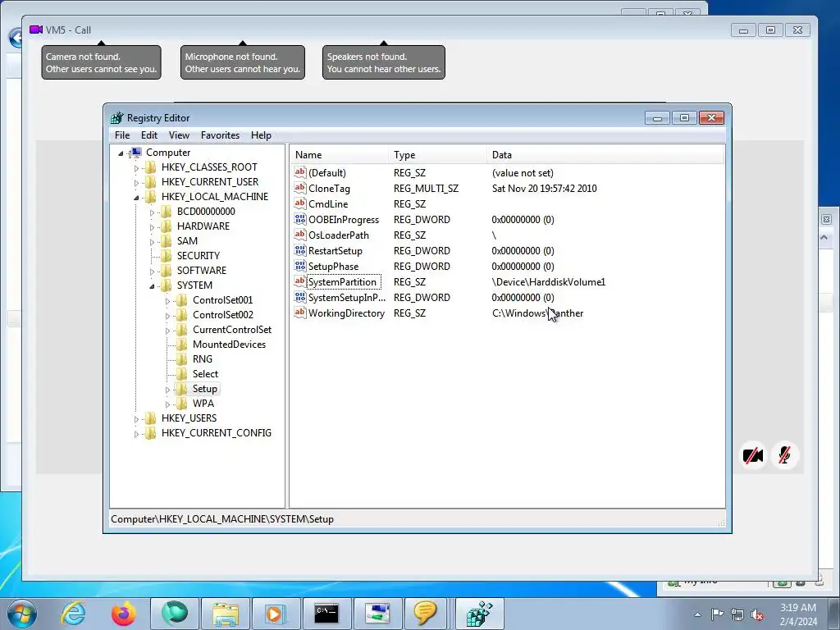The width and height of the screenshot is (840, 630).
Task: Click the Registry Editor title icon
Action: point(116,118)
